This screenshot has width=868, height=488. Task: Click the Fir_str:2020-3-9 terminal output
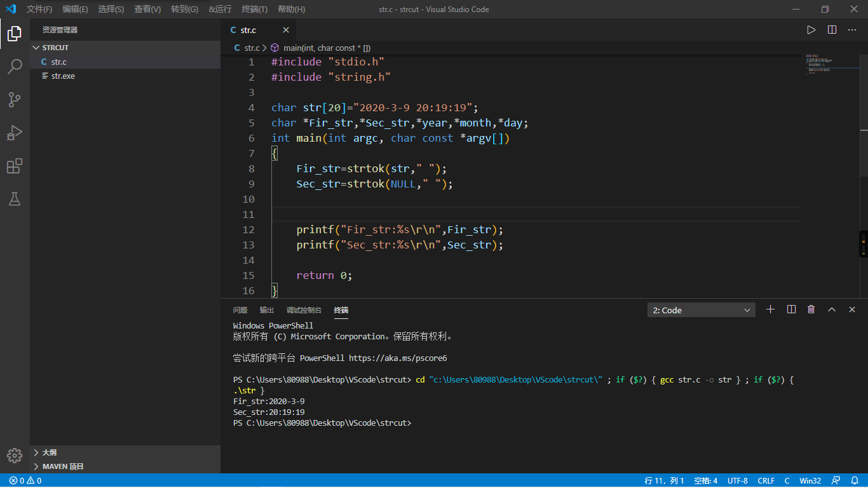[x=269, y=401]
